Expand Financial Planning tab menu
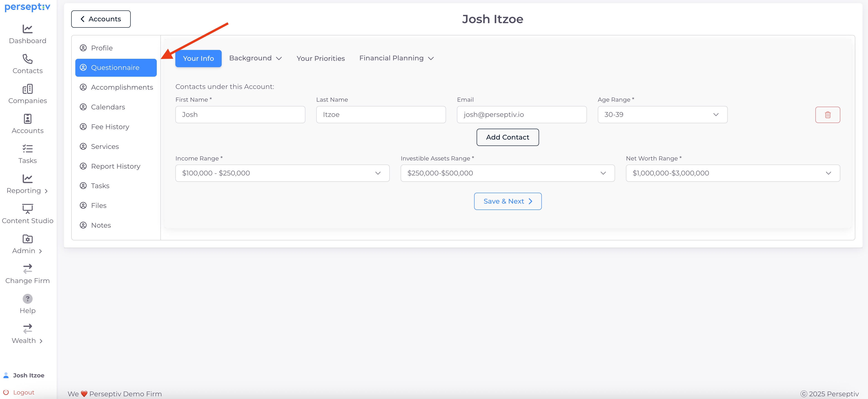This screenshot has height=399, width=868. [396, 58]
